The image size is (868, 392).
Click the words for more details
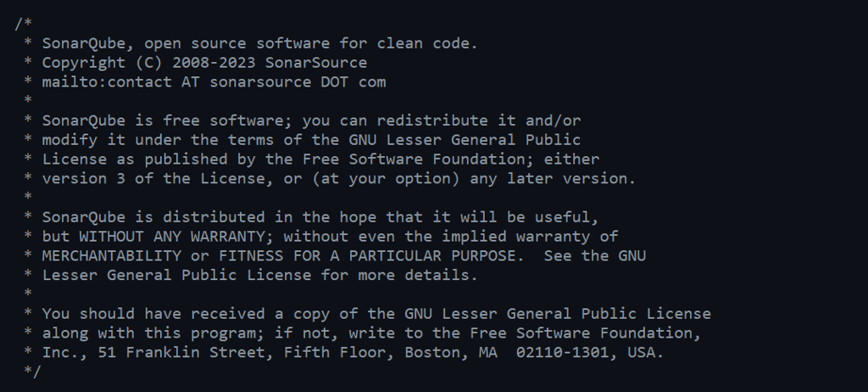pos(395,275)
